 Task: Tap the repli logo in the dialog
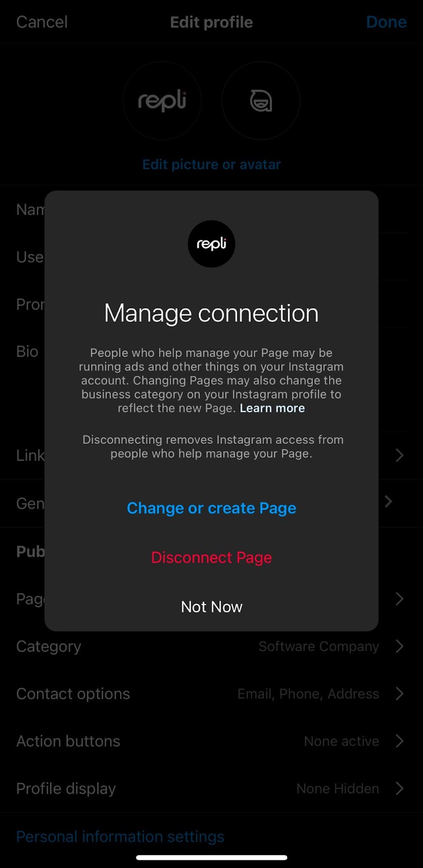click(211, 244)
